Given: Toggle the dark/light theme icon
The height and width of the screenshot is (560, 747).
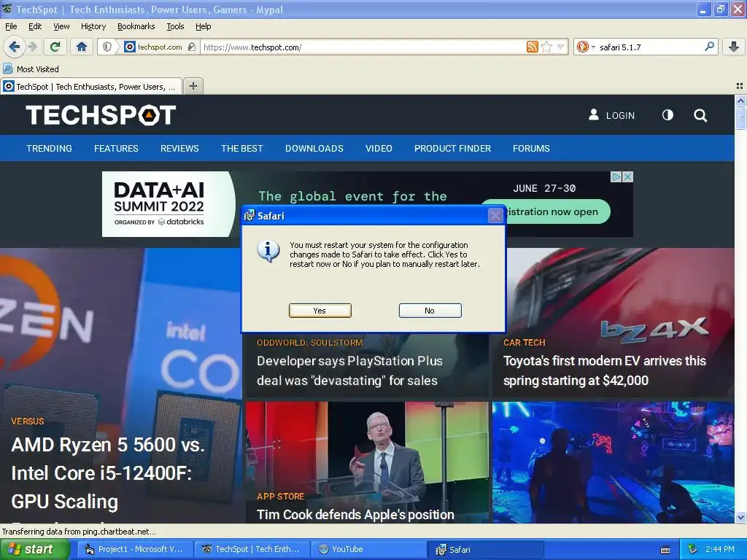Looking at the screenshot, I should (668, 115).
